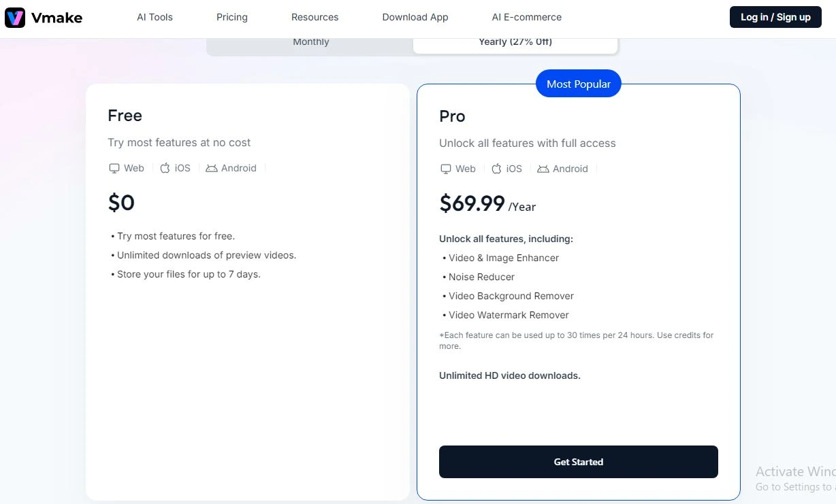
Task: Click the $69.99 /Year price text
Action: 487,203
